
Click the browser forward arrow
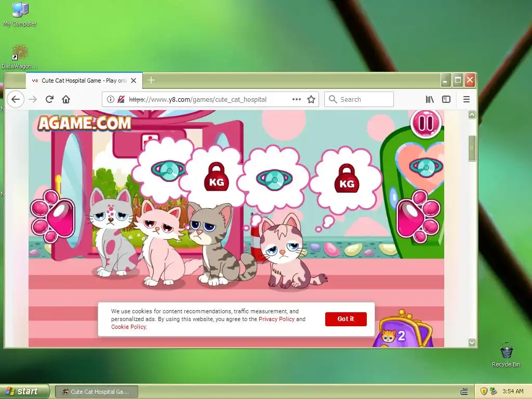[33, 99]
